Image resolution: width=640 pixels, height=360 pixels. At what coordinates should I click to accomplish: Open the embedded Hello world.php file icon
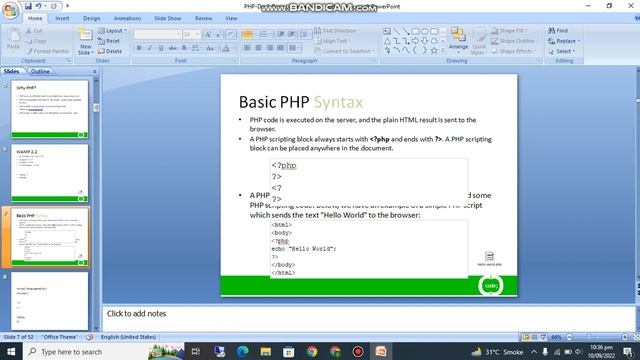click(489, 259)
